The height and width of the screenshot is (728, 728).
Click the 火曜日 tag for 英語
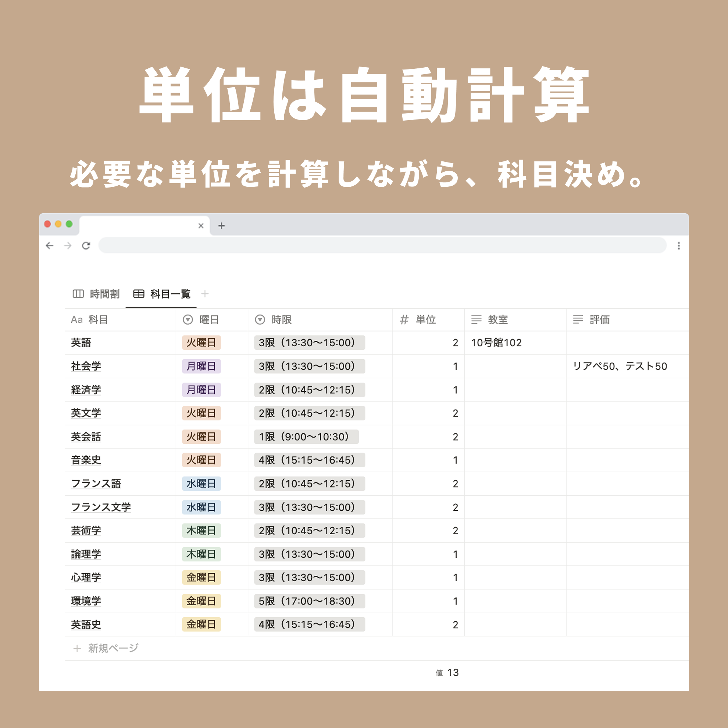pos(201,343)
